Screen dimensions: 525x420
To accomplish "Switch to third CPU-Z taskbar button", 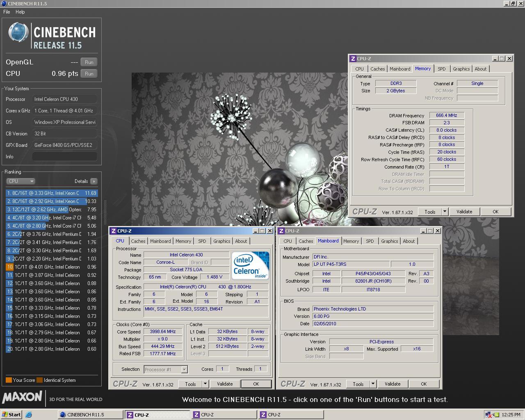I will pyautogui.click(x=291, y=415).
